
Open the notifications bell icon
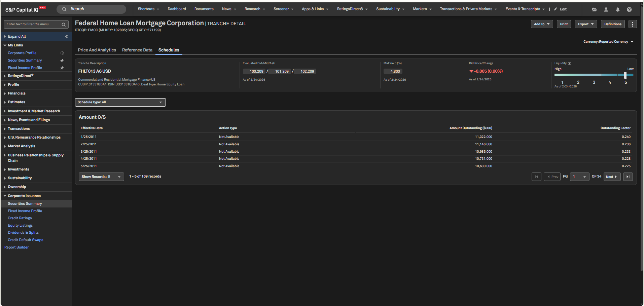tap(618, 9)
